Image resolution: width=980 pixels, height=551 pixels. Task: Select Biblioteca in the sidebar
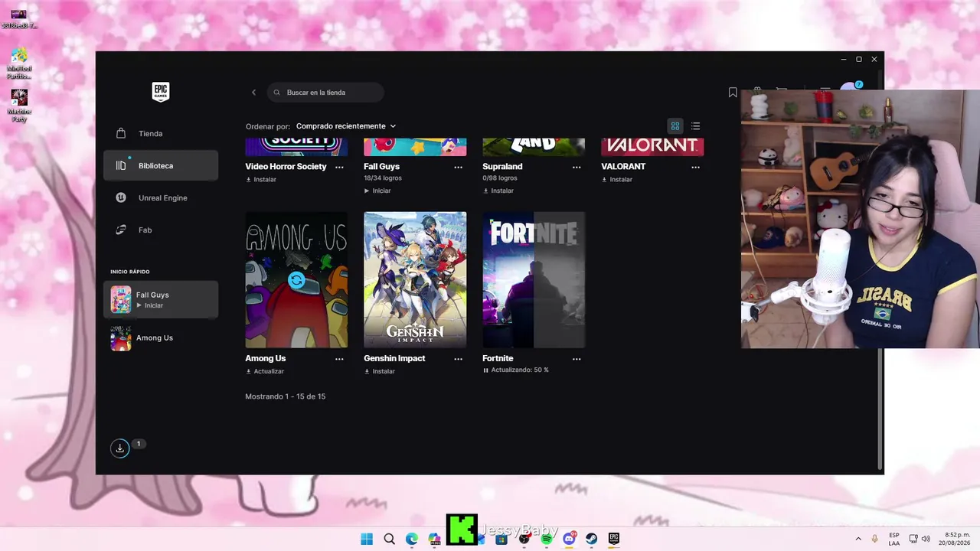(161, 165)
